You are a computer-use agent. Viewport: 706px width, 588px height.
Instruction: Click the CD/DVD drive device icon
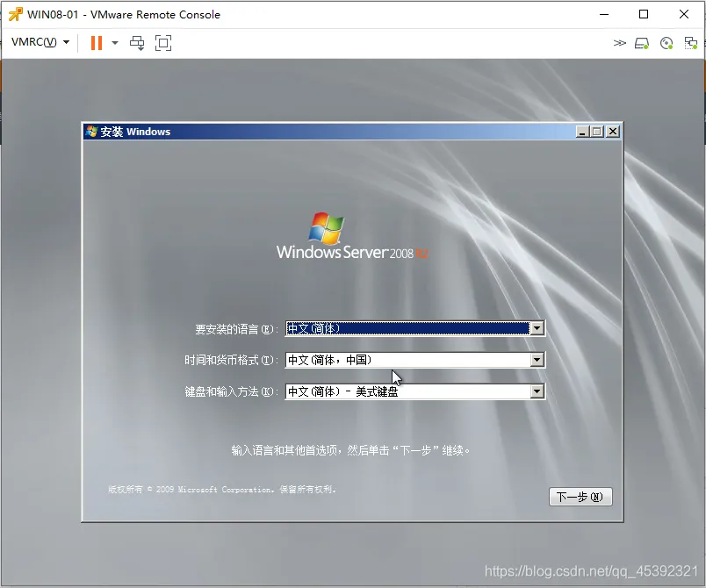click(666, 43)
